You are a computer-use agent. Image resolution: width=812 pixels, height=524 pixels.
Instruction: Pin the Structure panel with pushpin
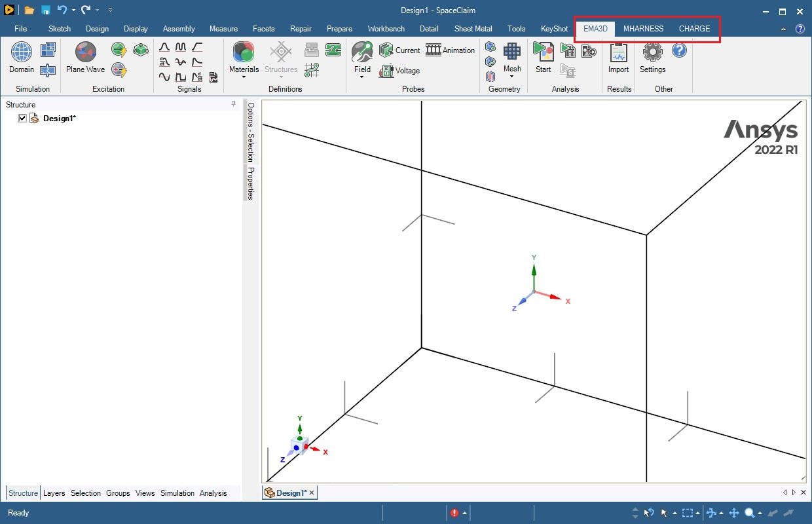(234, 104)
